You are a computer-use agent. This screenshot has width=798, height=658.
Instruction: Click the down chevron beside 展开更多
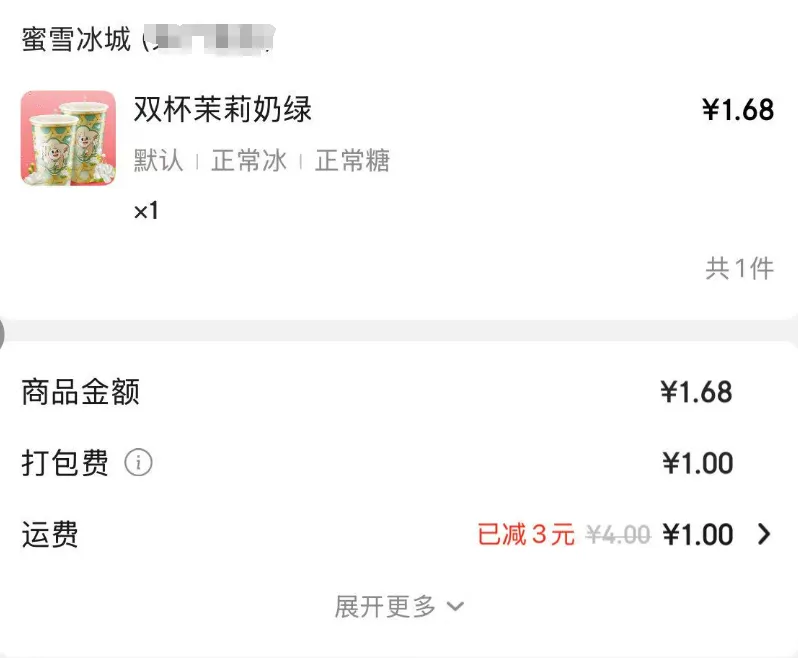coord(455,606)
